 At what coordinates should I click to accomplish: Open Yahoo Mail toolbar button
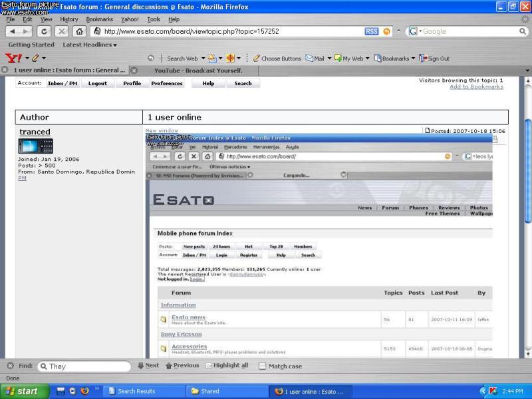[315, 59]
